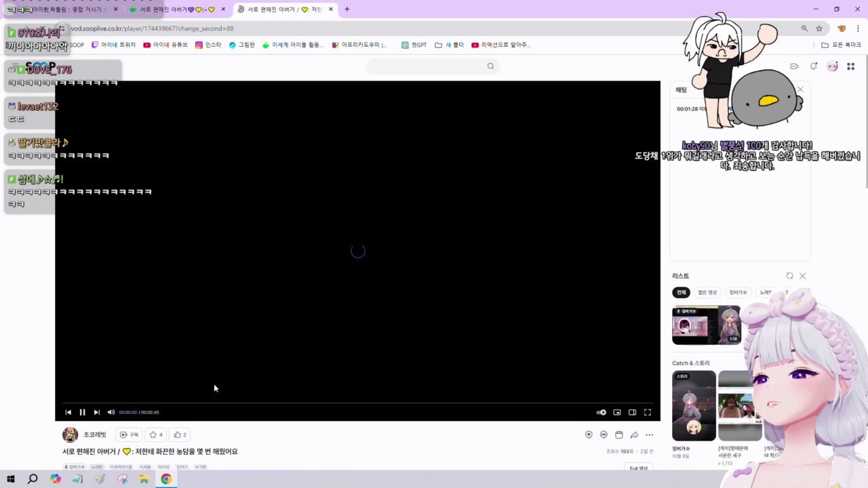This screenshot has height=488, width=868.
Task: Click the star balloon gift icon
Action: click(589, 435)
